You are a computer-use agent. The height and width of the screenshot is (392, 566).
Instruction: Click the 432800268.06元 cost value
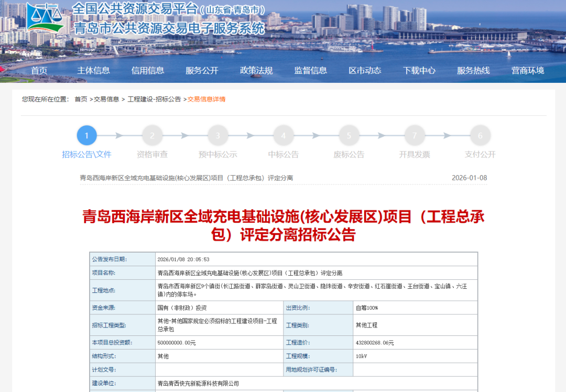[375, 343]
